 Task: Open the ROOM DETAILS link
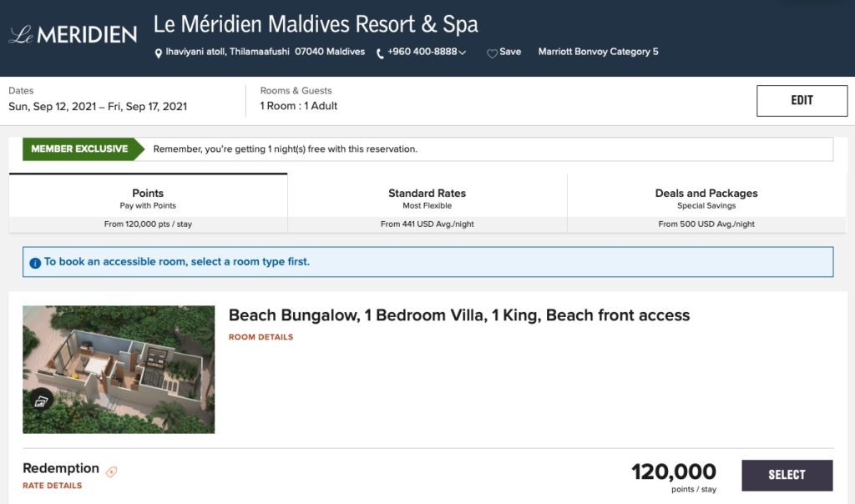[261, 338]
